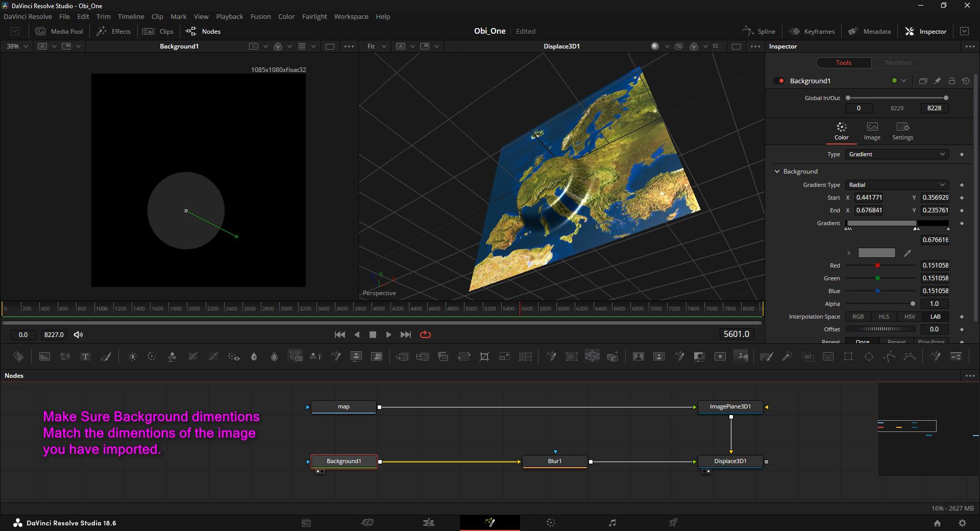Select HLS interpolation space
The height and width of the screenshot is (531, 980).
884,317
